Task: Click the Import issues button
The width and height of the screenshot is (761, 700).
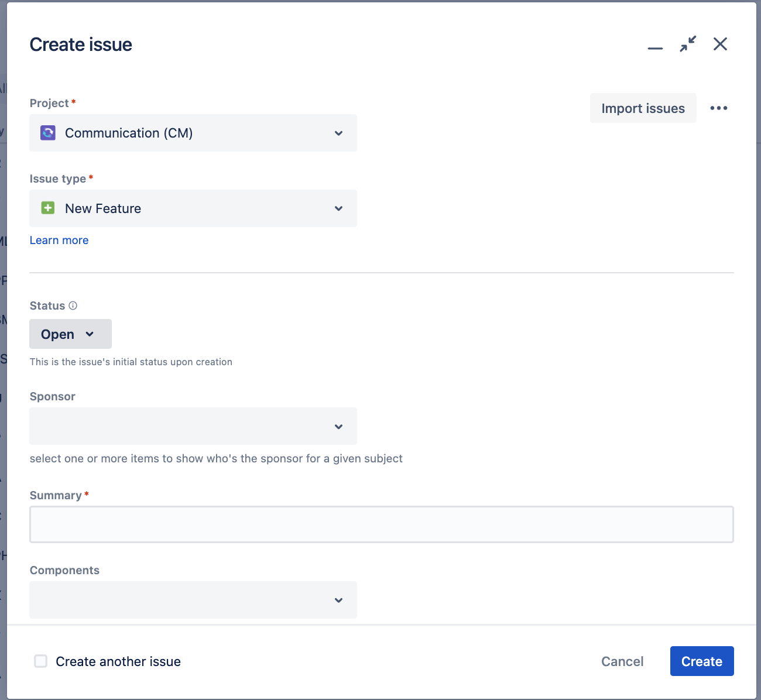Action: (643, 108)
